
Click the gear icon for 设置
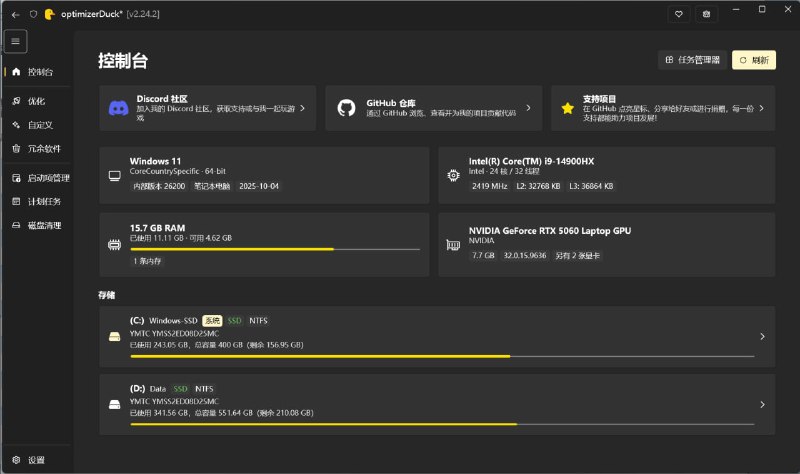click(16, 460)
